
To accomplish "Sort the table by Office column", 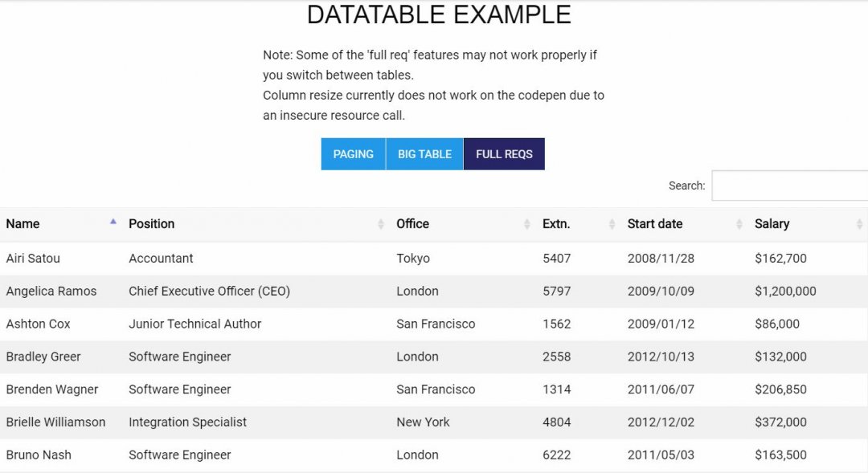I will [x=412, y=224].
